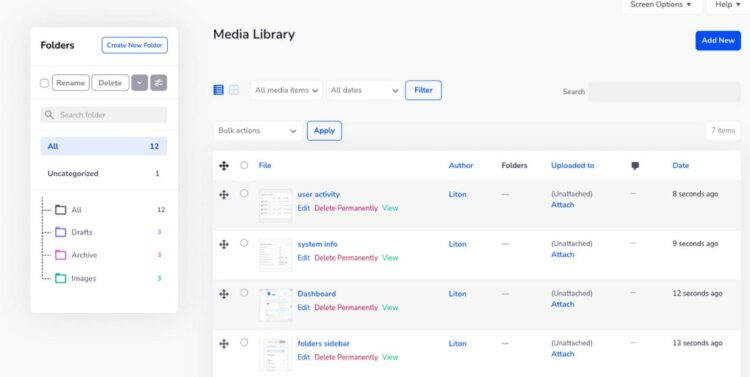Image resolution: width=750 pixels, height=377 pixels.
Task: Click the Search folder input field
Action: 104,115
